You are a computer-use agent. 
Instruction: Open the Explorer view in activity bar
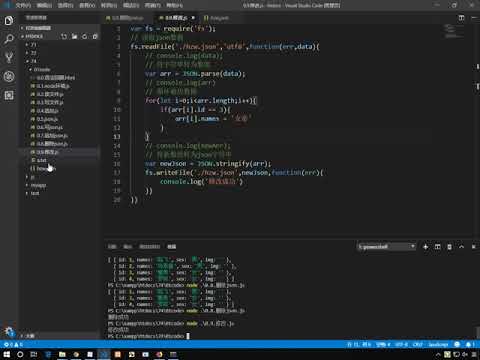tap(9, 21)
